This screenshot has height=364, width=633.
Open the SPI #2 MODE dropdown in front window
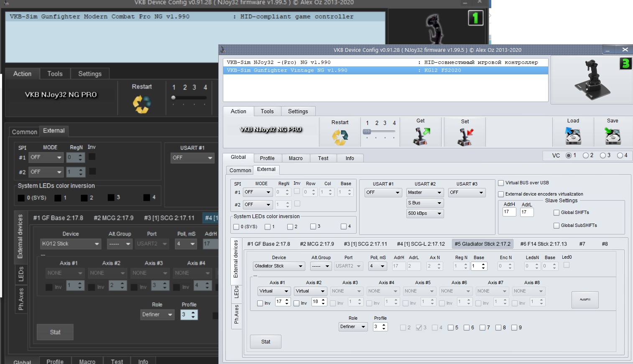(258, 205)
